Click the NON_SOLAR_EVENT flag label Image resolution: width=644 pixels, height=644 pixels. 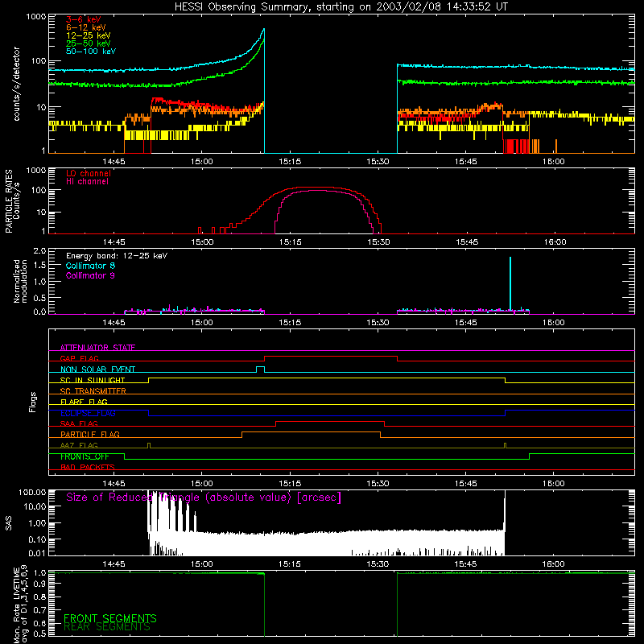97,369
